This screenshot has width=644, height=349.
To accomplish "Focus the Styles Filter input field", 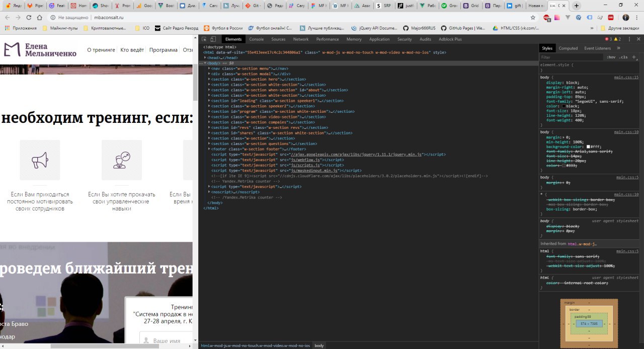I will point(571,57).
